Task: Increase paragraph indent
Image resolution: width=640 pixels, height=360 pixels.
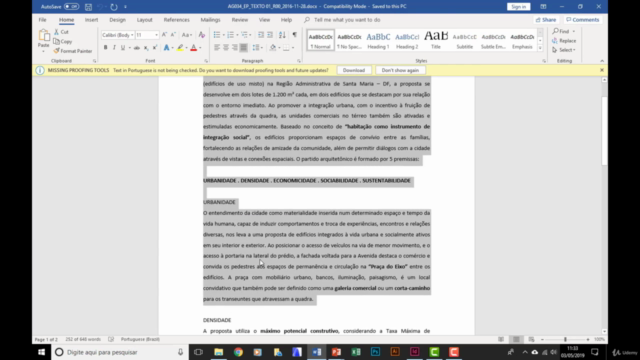Action: 270,35
